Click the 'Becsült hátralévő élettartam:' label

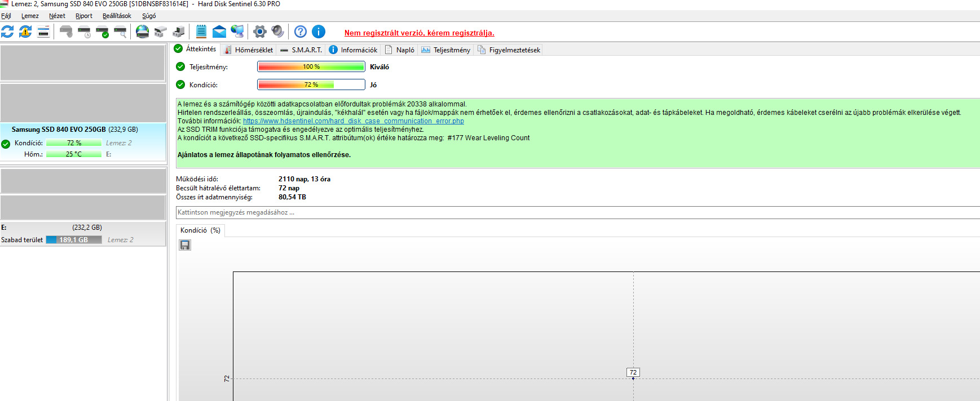218,188
